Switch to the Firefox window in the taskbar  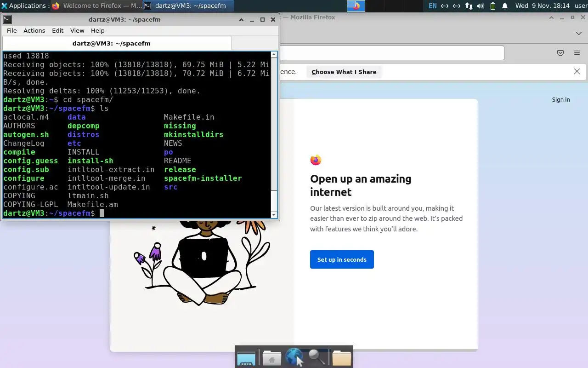(97, 6)
